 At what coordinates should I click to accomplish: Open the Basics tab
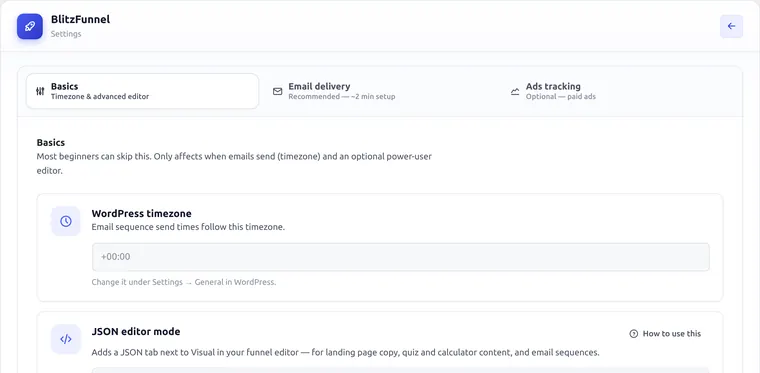[142, 91]
